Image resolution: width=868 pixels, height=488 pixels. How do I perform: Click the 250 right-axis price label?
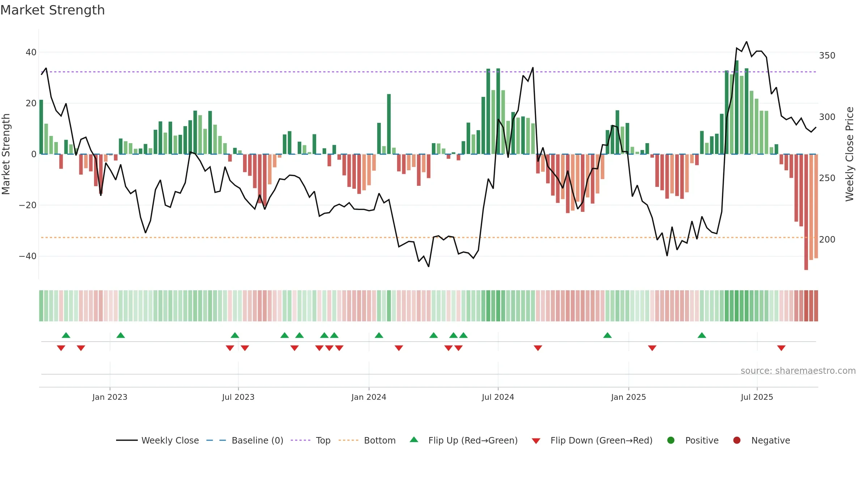tap(827, 178)
